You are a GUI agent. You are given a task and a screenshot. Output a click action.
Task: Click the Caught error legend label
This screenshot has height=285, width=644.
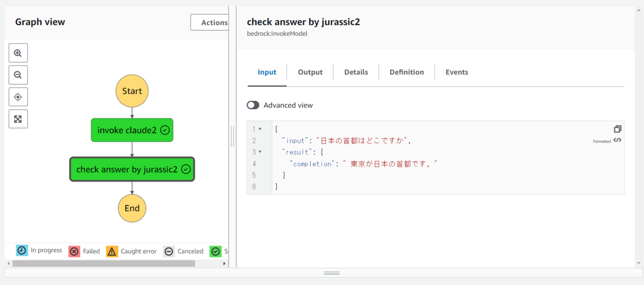[138, 251]
